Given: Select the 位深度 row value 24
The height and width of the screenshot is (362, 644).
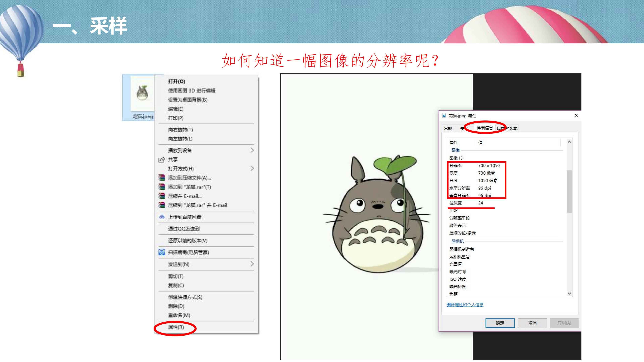Looking at the screenshot, I should point(480,203).
